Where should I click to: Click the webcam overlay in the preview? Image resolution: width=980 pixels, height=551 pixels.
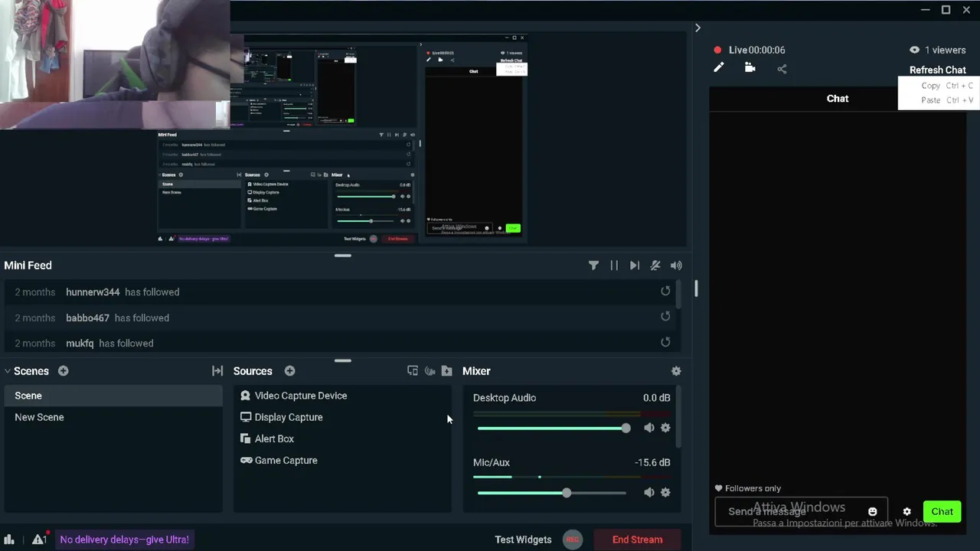(x=115, y=64)
